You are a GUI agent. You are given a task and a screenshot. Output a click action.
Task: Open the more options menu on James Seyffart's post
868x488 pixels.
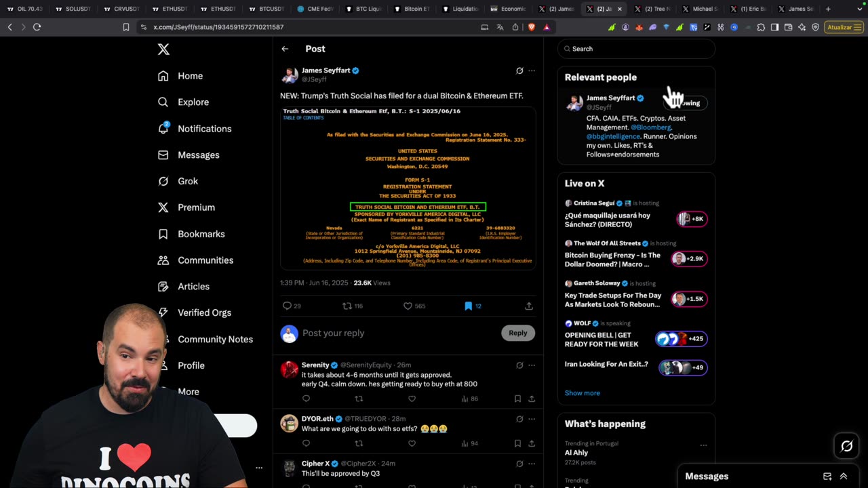click(532, 70)
